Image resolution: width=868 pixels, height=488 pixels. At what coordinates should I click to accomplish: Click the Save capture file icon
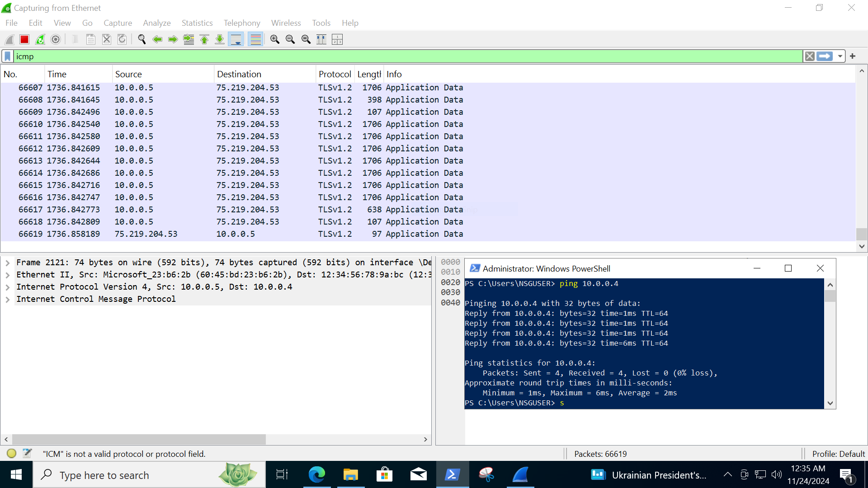click(91, 40)
